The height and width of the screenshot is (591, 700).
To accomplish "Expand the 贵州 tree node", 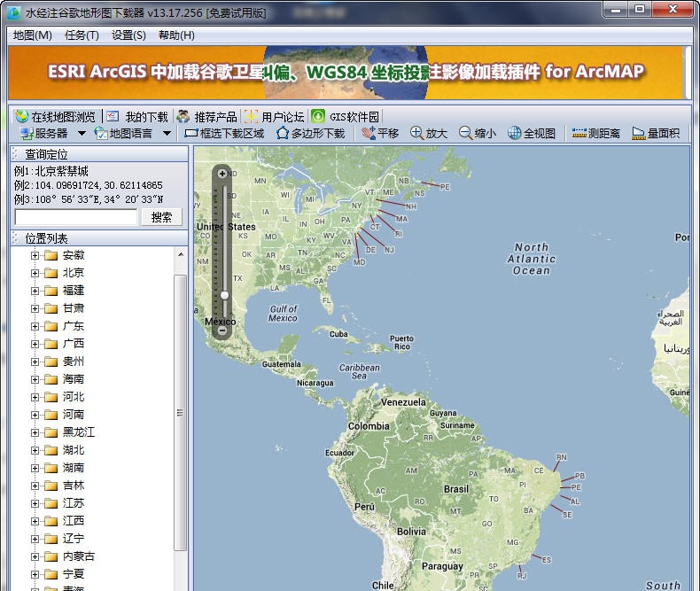I will 35,362.
